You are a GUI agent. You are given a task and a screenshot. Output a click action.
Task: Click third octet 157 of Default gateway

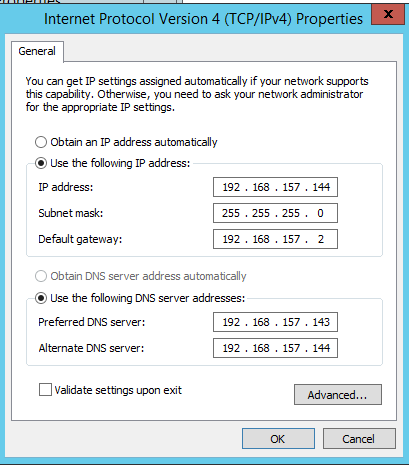(x=291, y=239)
